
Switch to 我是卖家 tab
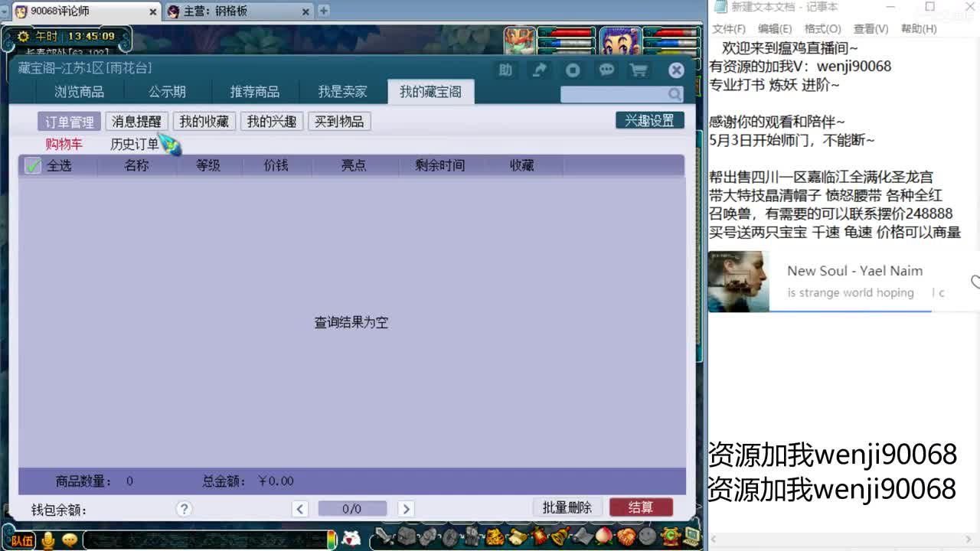point(342,92)
